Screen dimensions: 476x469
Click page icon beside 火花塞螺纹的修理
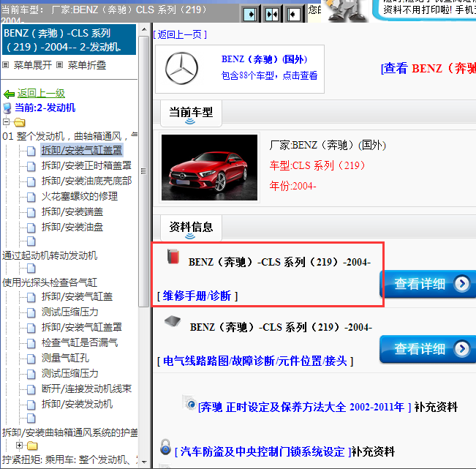coord(31,197)
